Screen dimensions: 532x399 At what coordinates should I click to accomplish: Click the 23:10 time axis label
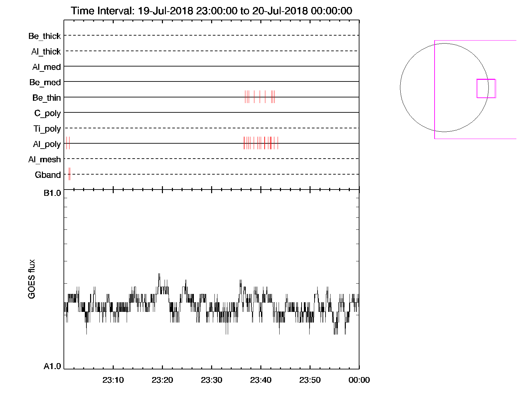click(x=113, y=380)
